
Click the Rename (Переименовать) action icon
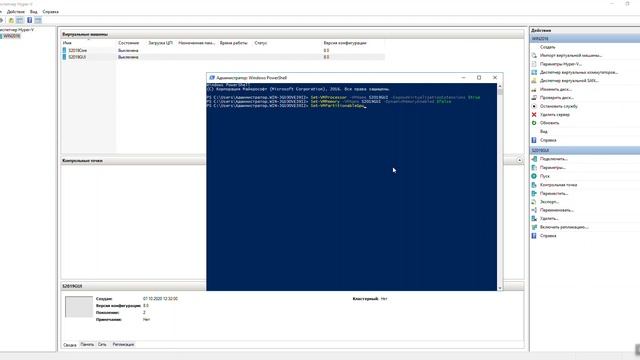tap(534, 210)
